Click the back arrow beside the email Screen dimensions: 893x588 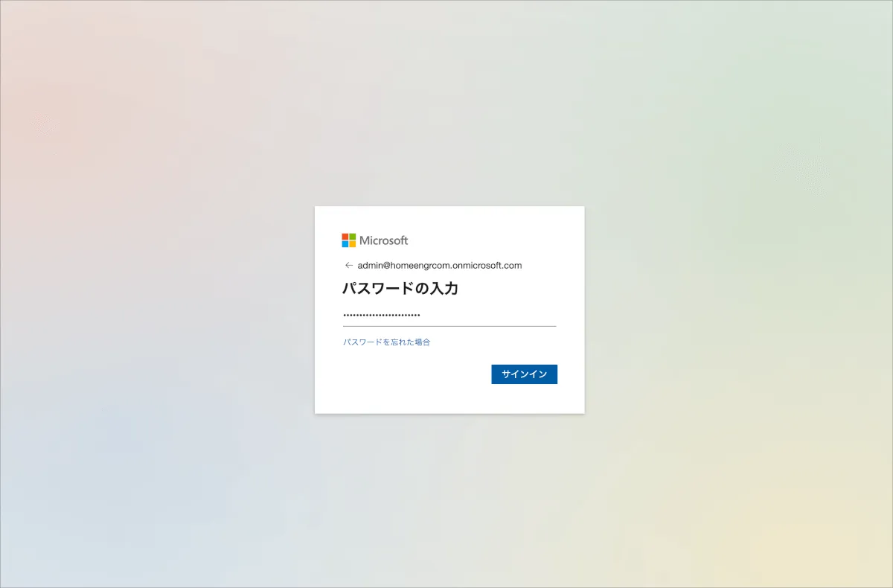(x=348, y=265)
